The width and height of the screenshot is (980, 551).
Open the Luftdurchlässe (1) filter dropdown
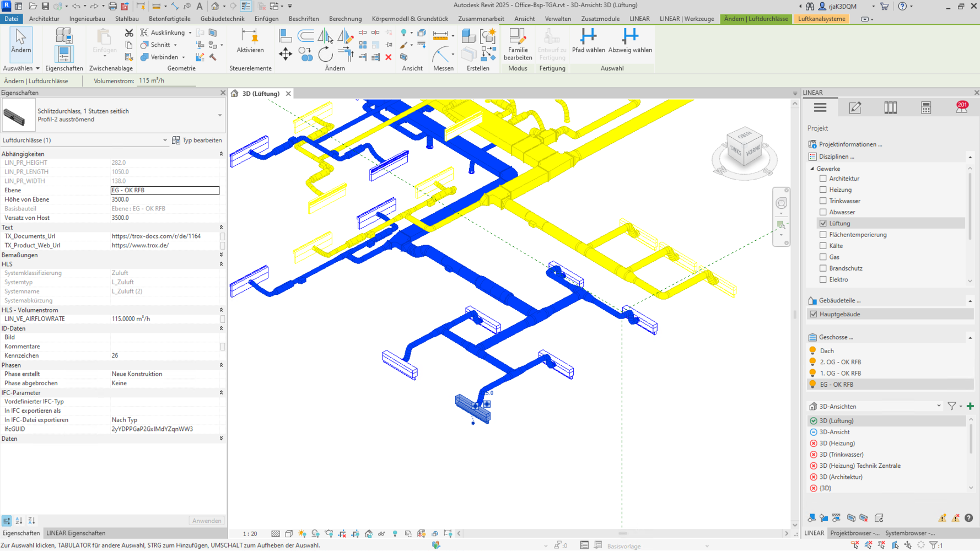pyautogui.click(x=164, y=141)
